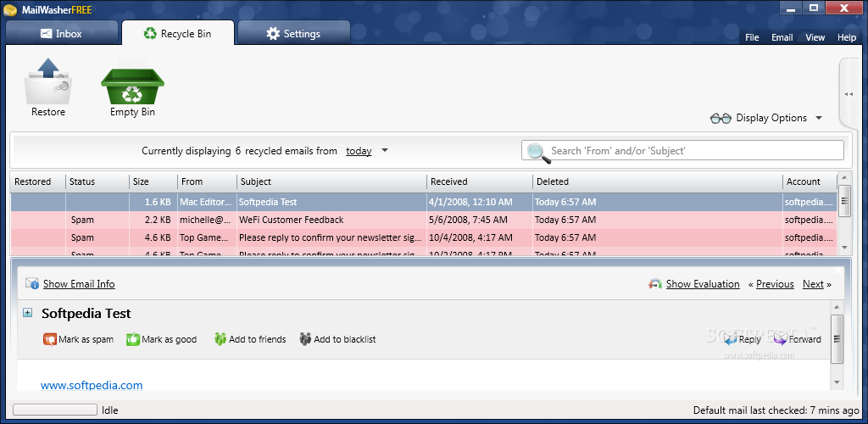Open the Settings tab
Image resolution: width=868 pixels, height=424 pixels.
pyautogui.click(x=293, y=33)
